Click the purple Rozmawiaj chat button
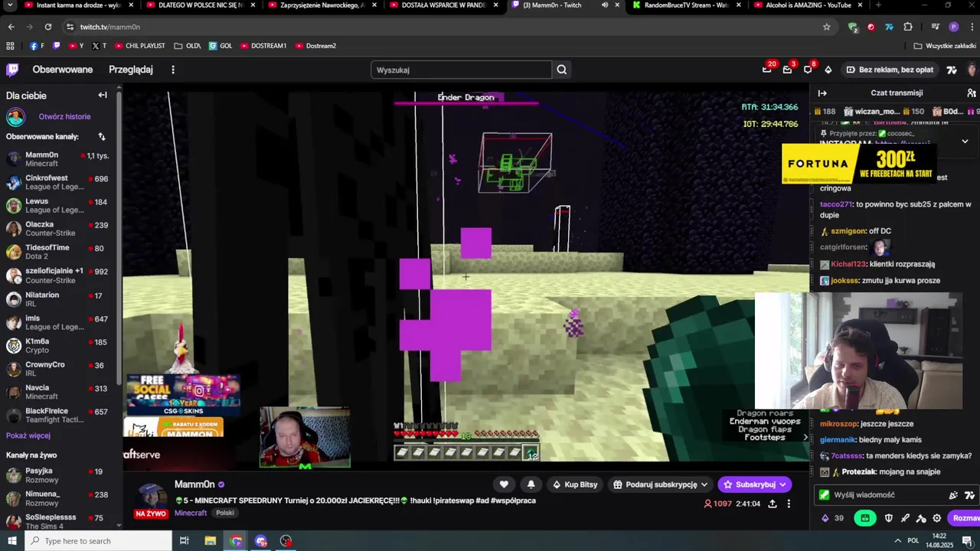 point(965,518)
